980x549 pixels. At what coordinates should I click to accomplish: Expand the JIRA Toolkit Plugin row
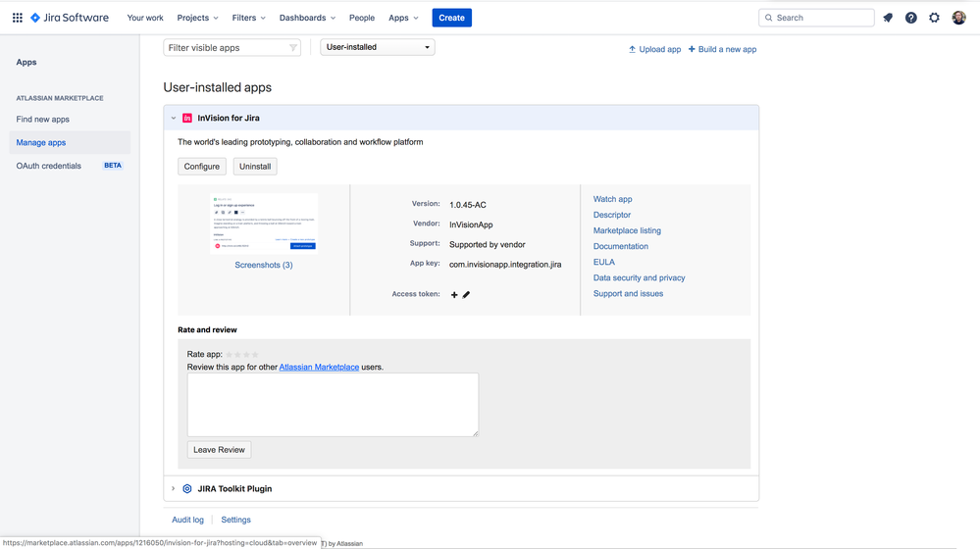(174, 489)
